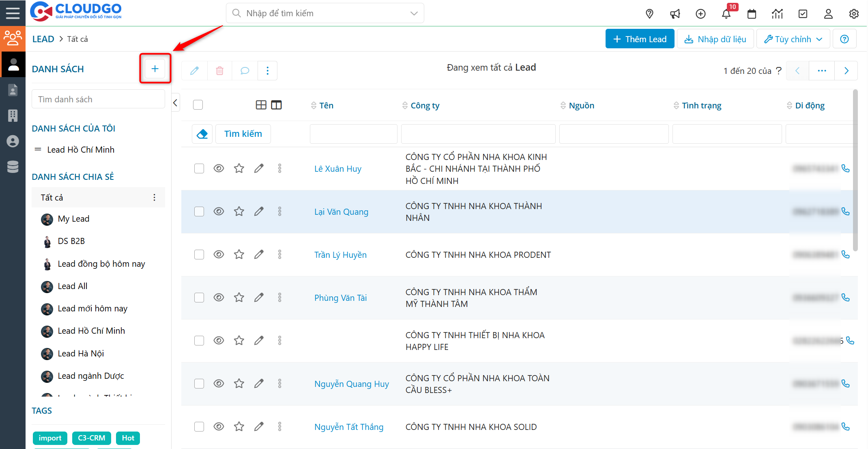Screen dimensions: 868x449
Task: Click the megaphone announcements icon
Action: (x=675, y=14)
